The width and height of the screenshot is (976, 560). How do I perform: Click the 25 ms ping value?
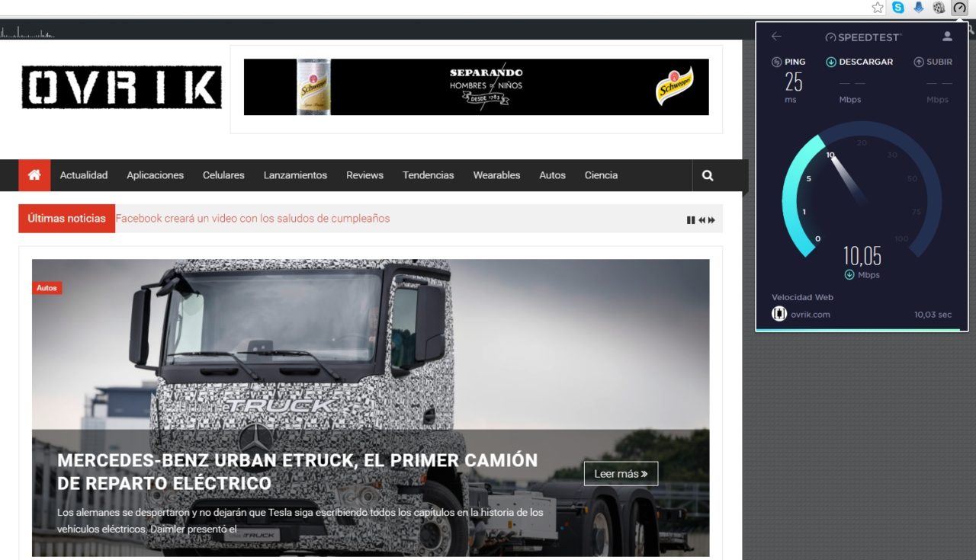click(x=794, y=82)
